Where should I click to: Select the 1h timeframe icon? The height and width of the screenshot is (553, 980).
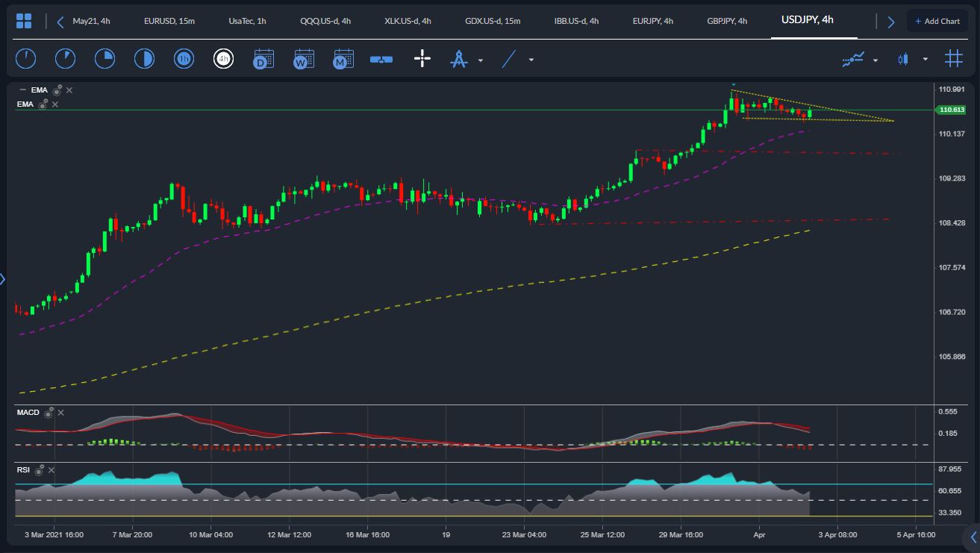click(184, 58)
